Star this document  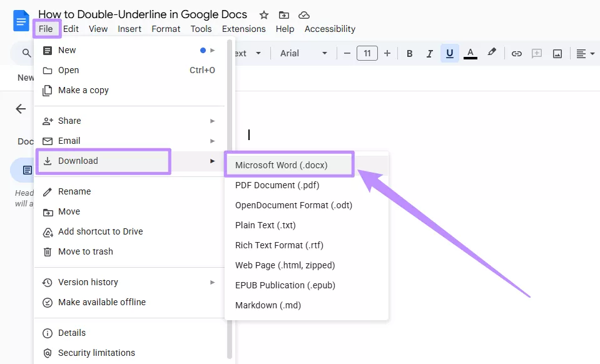[x=263, y=14]
